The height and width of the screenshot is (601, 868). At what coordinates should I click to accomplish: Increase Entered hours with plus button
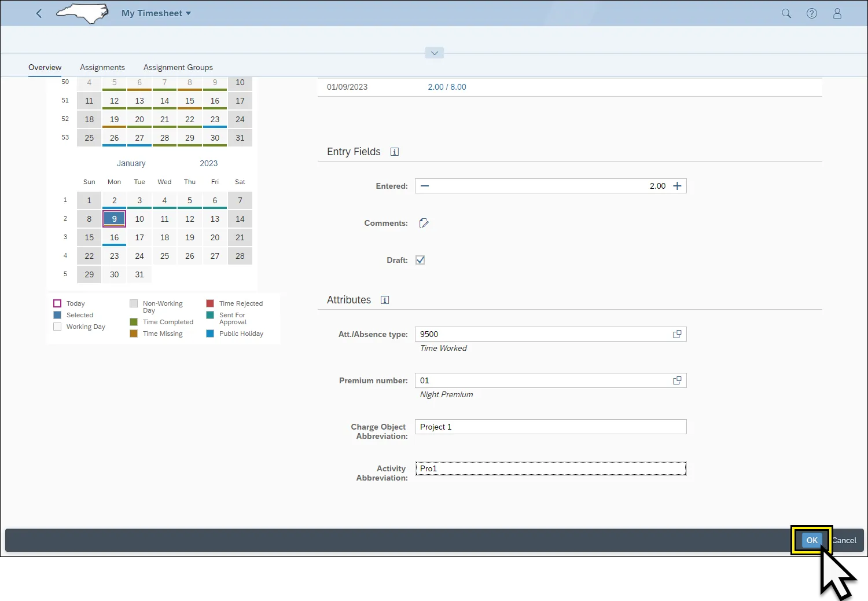click(677, 186)
